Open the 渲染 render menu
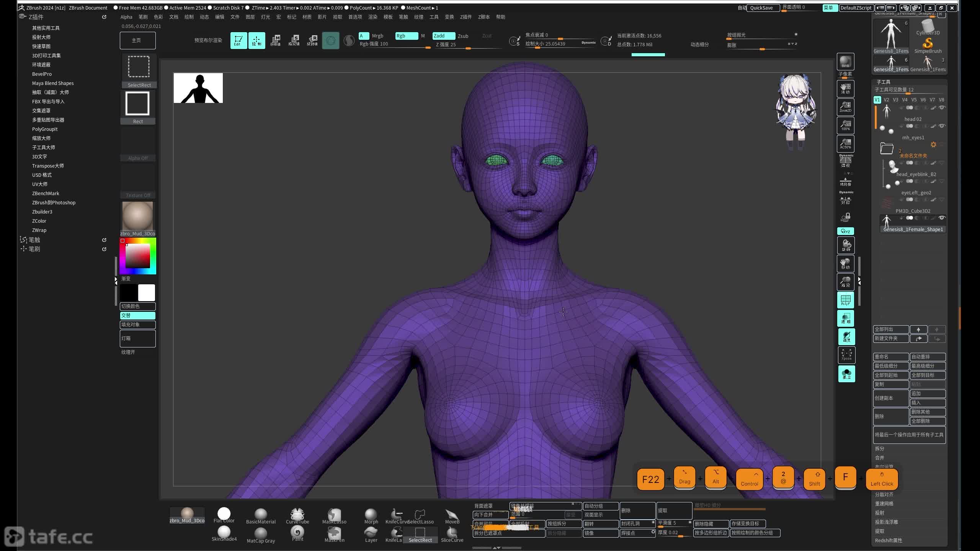This screenshot has height=551, width=980. tap(372, 17)
